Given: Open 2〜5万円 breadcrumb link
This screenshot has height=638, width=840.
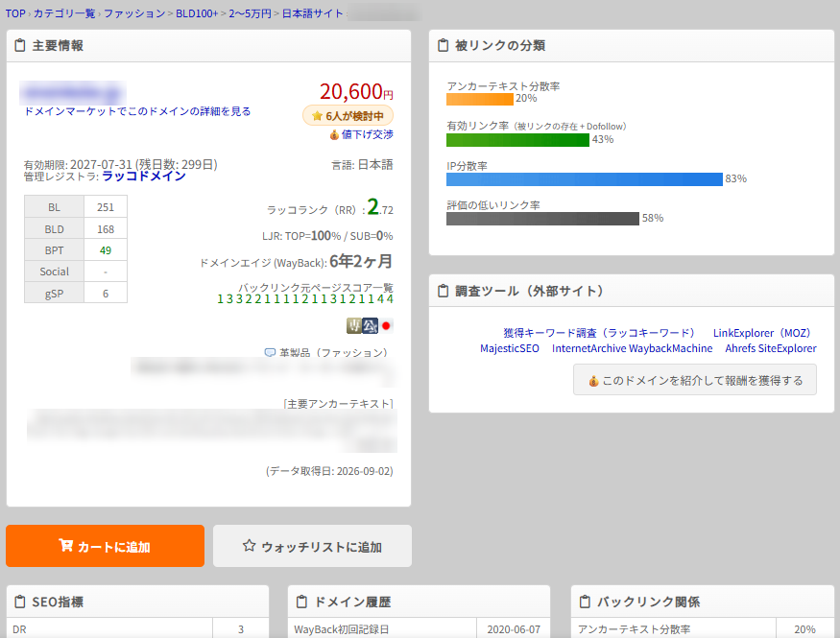Looking at the screenshot, I should click(x=251, y=13).
